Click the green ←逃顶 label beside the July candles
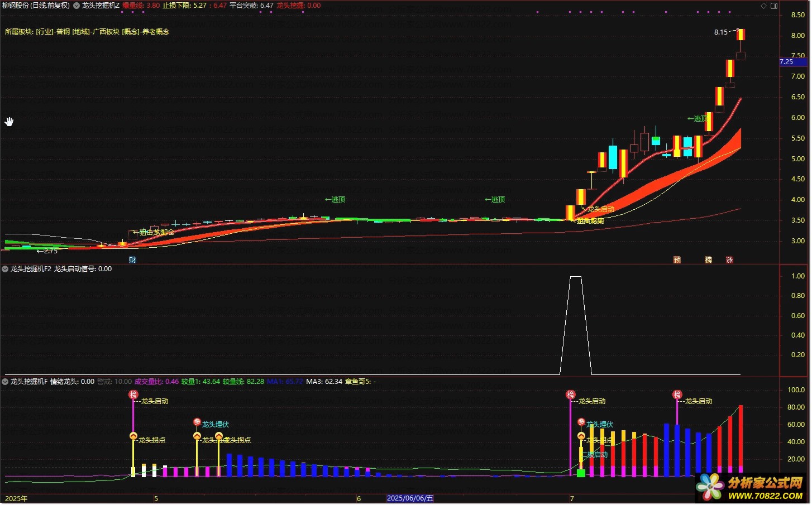Image resolution: width=812 pixels, height=505 pixels. click(697, 119)
